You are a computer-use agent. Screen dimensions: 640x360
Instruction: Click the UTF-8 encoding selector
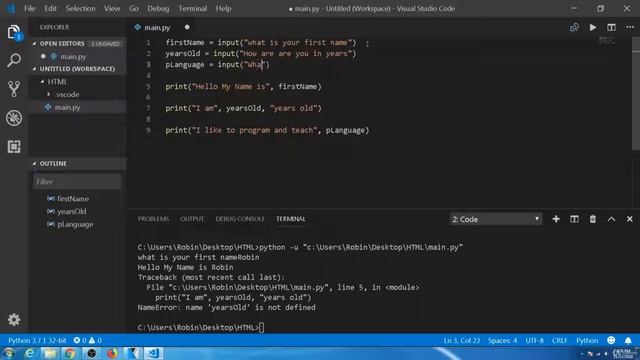tap(534, 340)
